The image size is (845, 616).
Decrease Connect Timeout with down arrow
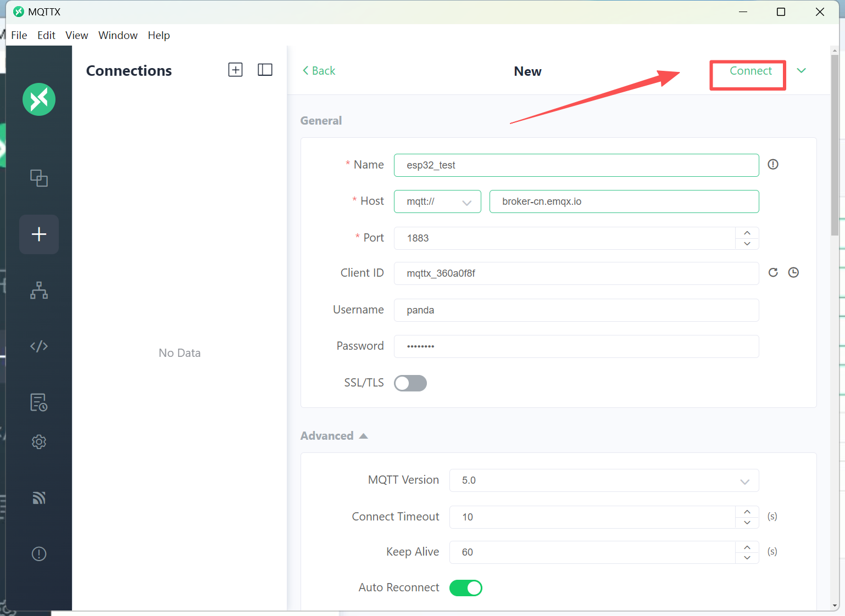click(747, 523)
